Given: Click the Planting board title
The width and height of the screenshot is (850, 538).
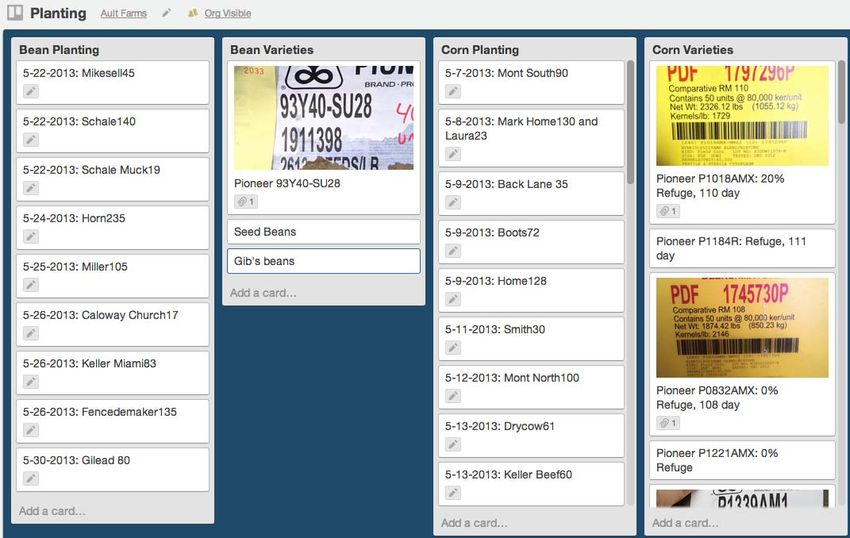Looking at the screenshot, I should click(58, 13).
